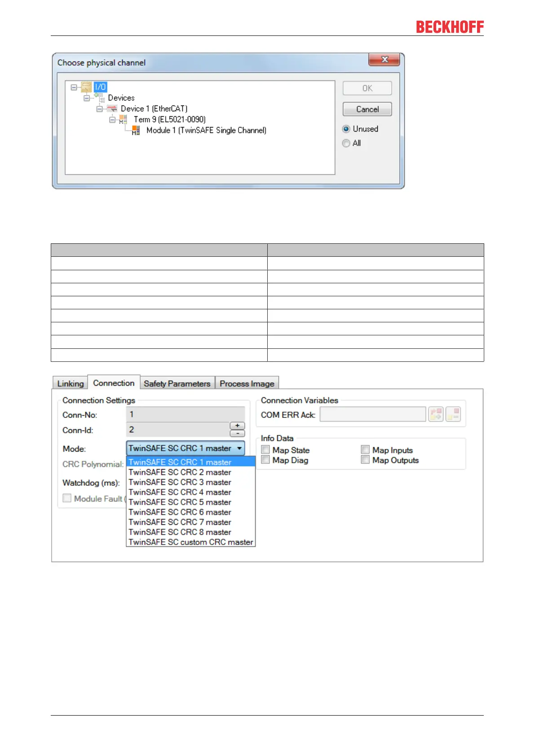Click the Device 1 (EtherCAT) icon
This screenshot has height=756, width=535.
[x=112, y=109]
